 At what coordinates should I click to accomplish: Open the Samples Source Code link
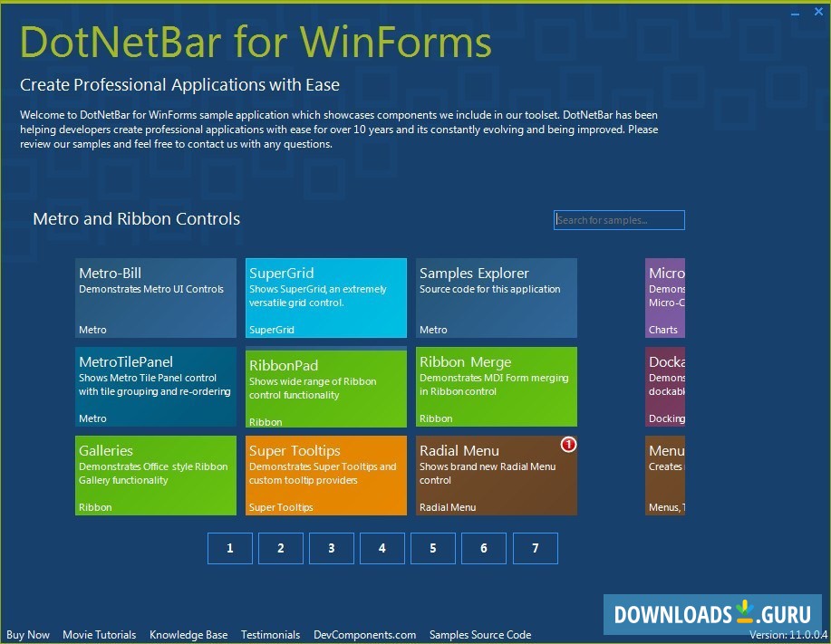coord(480,634)
